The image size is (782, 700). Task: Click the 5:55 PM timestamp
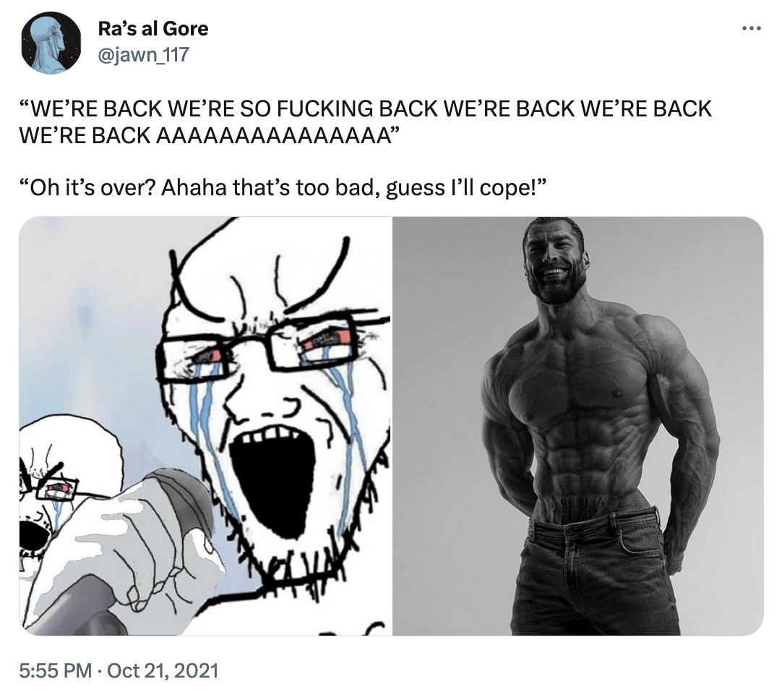click(x=55, y=670)
